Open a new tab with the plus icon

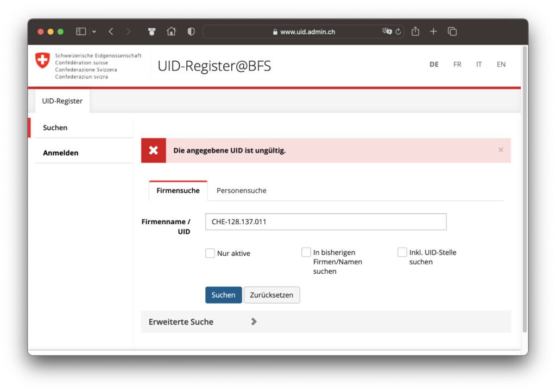point(434,31)
